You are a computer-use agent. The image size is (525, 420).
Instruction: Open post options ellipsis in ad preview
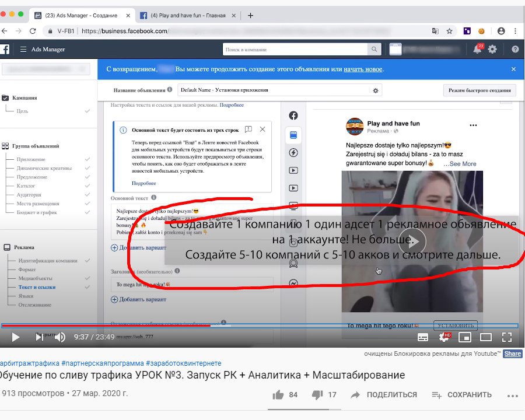pyautogui.click(x=473, y=125)
